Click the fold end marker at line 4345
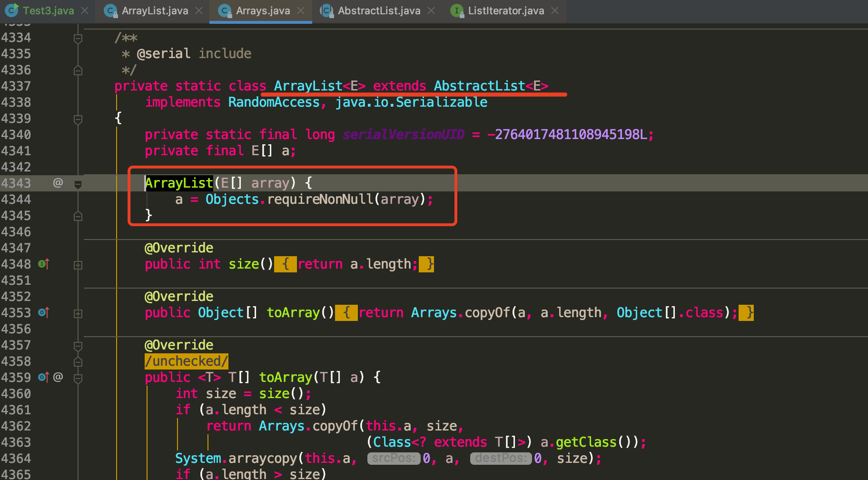The height and width of the screenshot is (480, 868). click(78, 216)
